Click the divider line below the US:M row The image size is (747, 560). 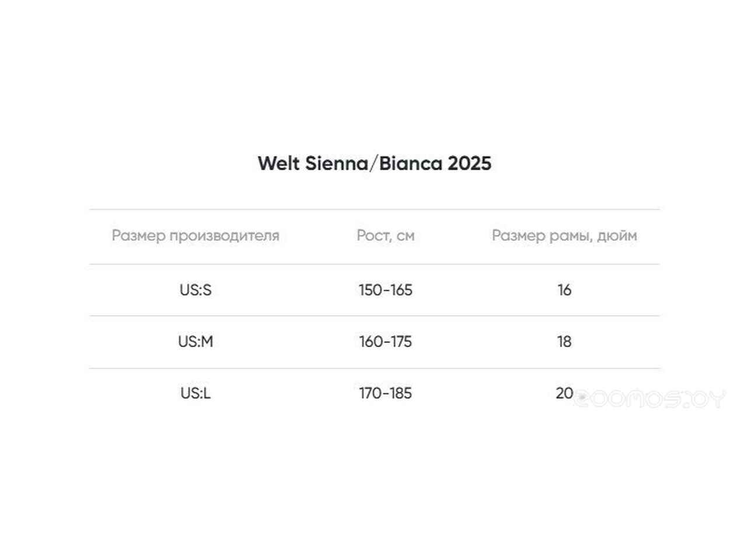(375, 368)
